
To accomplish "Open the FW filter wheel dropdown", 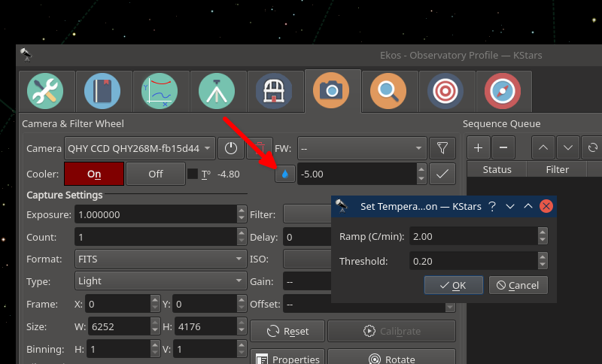I will tap(362, 148).
